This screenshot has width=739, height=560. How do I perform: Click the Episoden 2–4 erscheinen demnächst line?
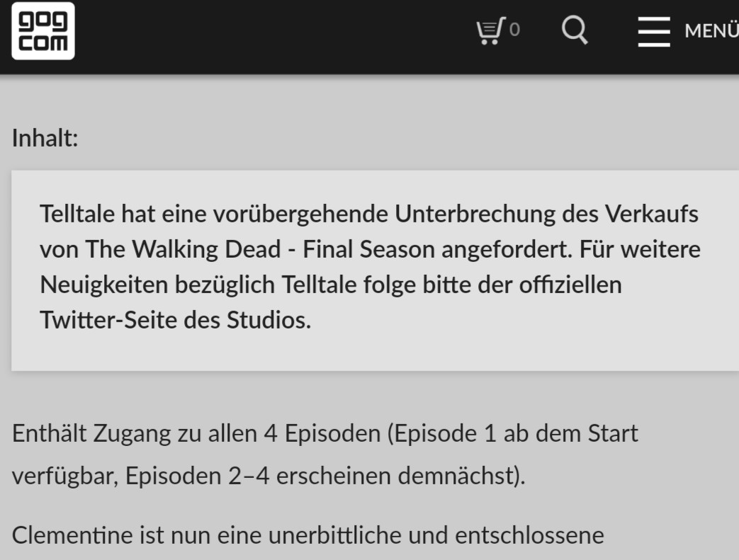(325, 476)
